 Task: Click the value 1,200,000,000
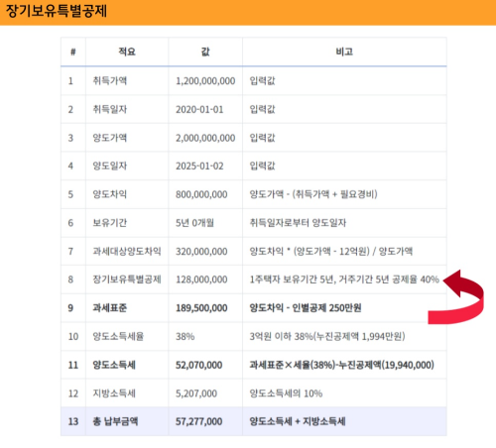[x=205, y=81]
